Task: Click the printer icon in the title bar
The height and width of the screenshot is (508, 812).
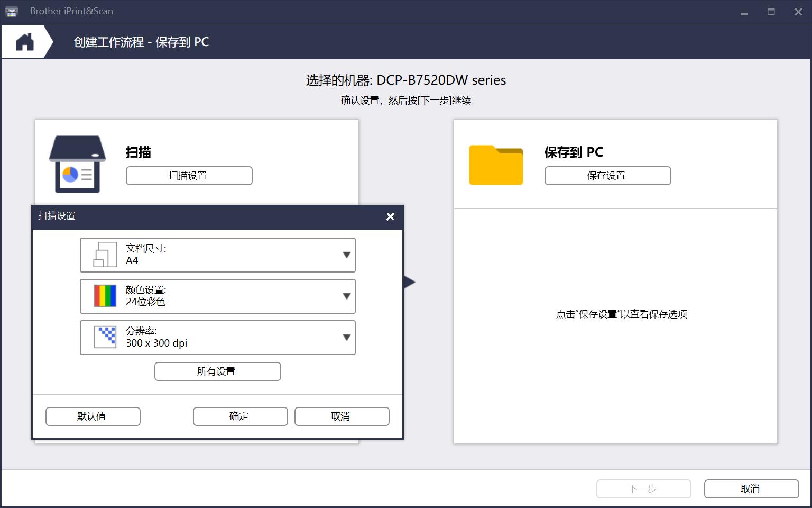Action: pos(11,11)
